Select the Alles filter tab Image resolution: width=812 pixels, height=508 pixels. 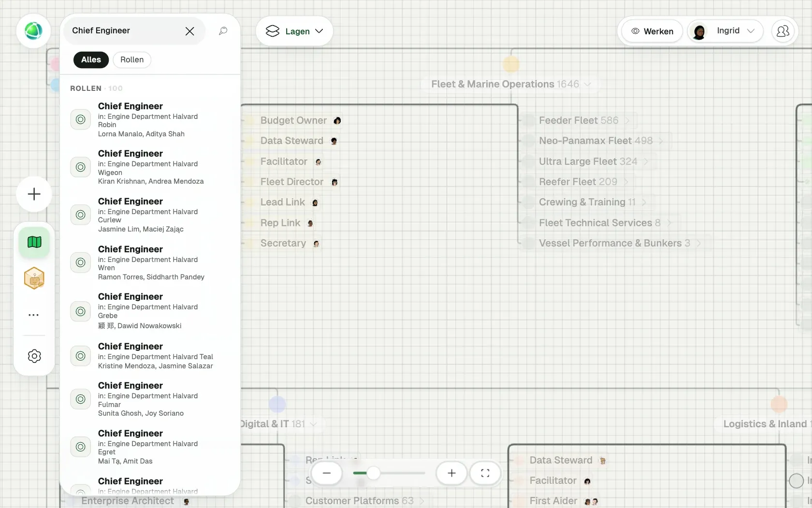(91, 59)
